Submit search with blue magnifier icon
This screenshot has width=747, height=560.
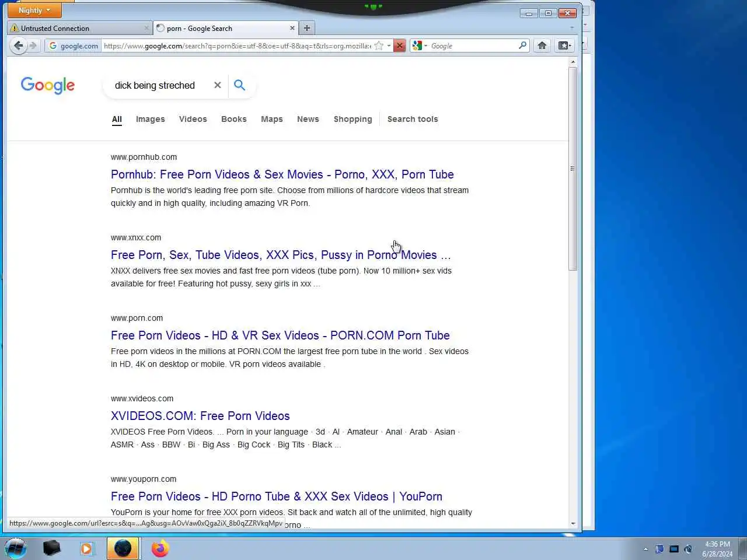coord(239,85)
